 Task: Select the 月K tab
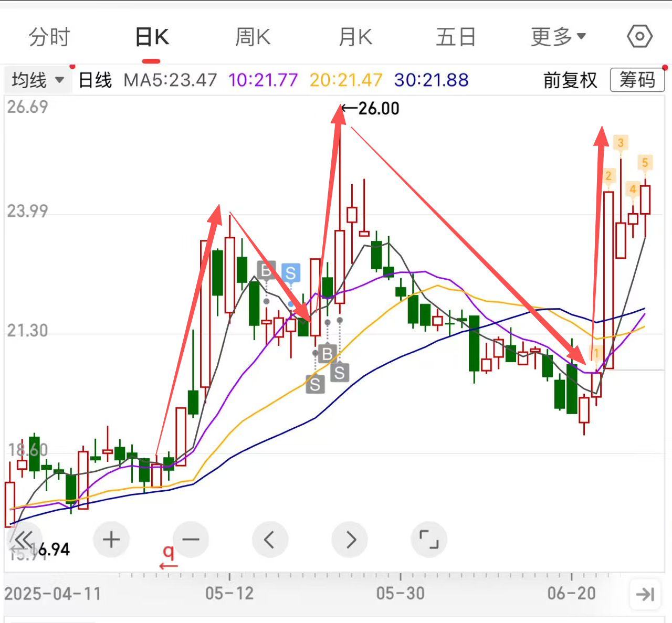(x=355, y=37)
